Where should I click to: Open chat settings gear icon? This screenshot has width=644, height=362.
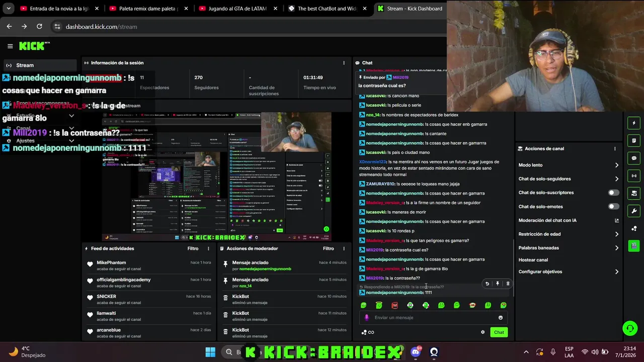point(482,332)
